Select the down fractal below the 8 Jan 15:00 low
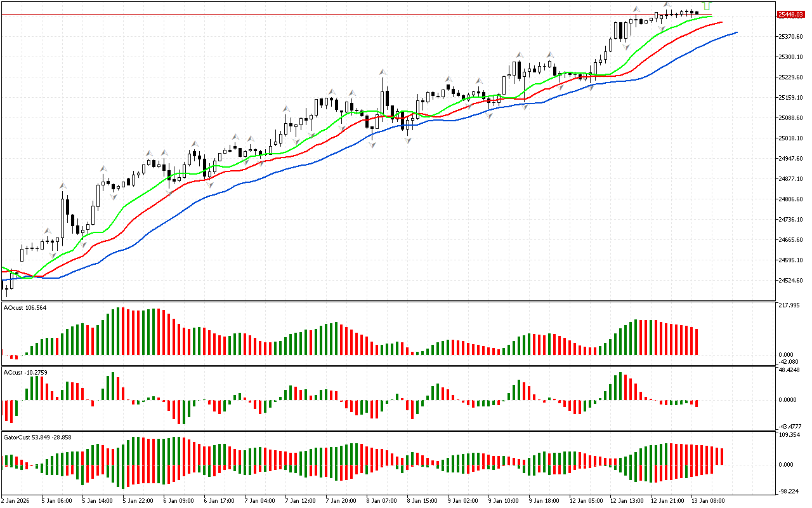This screenshot has width=812, height=508. coord(408,140)
